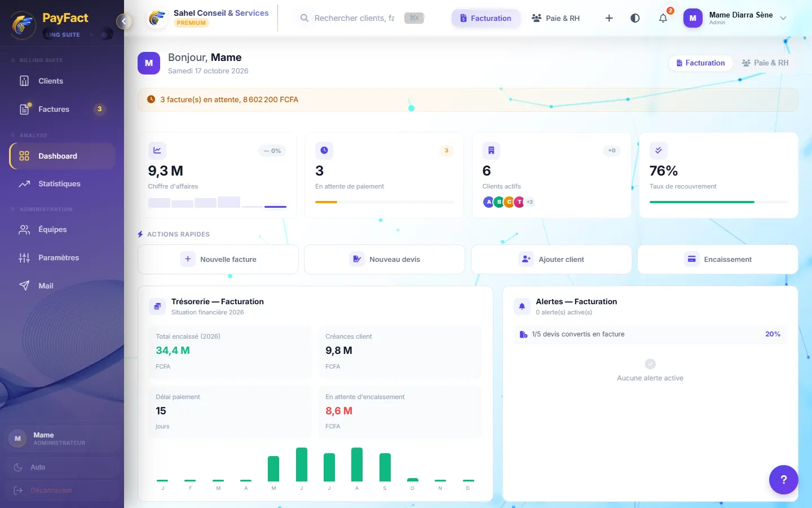812x508 pixels.
Task: Click Chiffre d'affaires chart icon
Action: 157,151
